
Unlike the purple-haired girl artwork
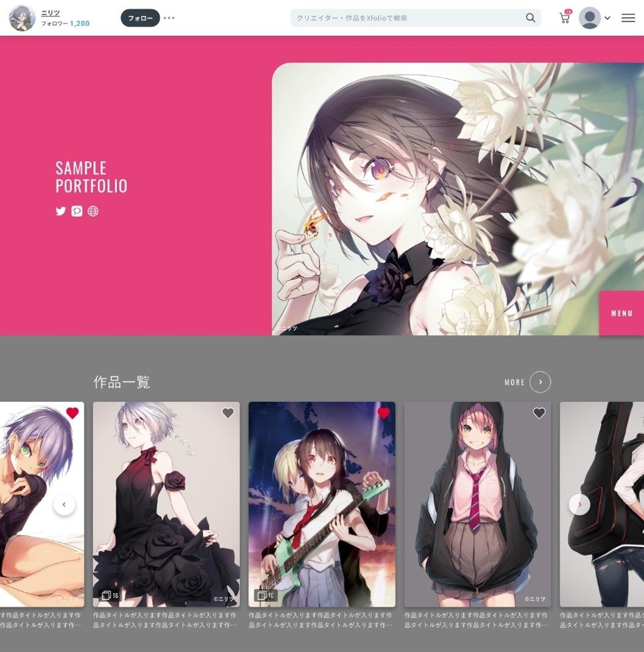click(73, 413)
